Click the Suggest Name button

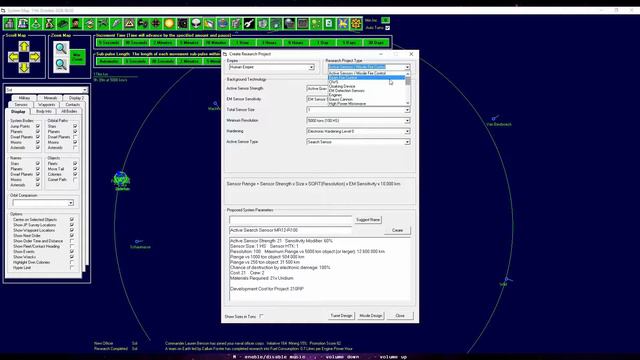pyautogui.click(x=368, y=220)
